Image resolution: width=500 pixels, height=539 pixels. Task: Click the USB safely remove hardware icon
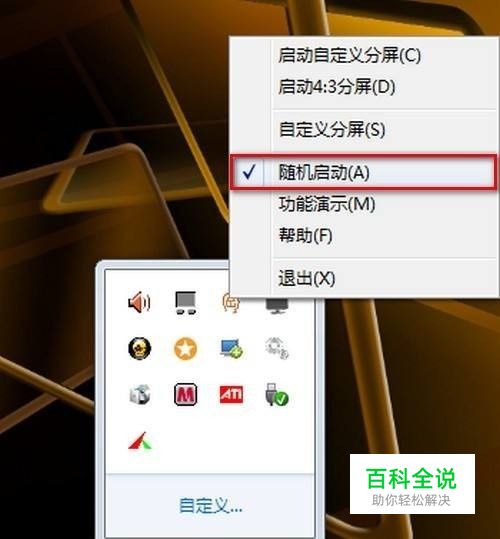pyautogui.click(x=277, y=395)
